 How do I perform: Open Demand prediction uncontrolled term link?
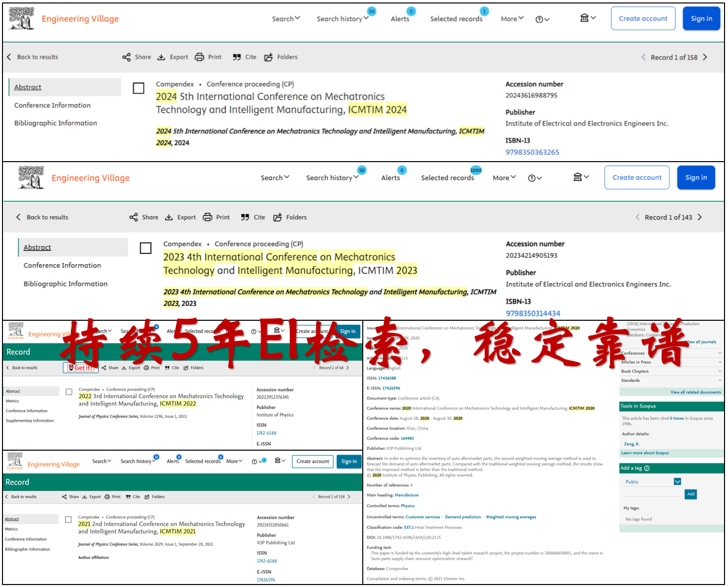pyautogui.click(x=463, y=517)
